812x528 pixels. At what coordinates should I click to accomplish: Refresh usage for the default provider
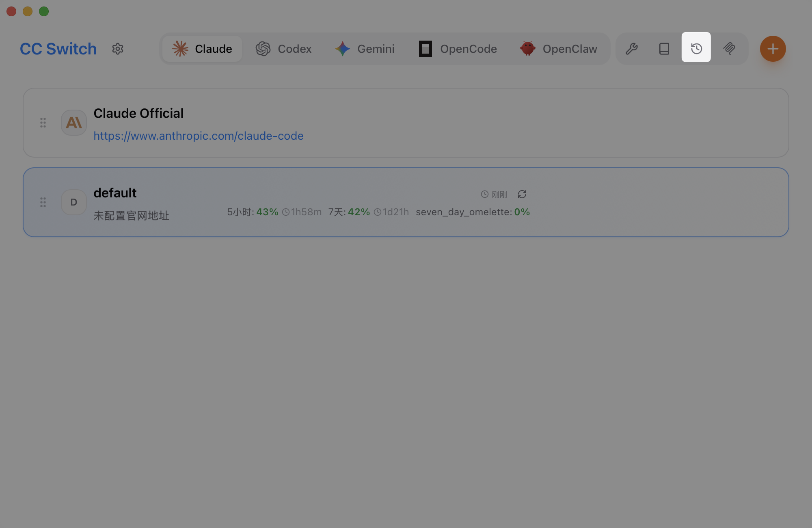point(522,194)
